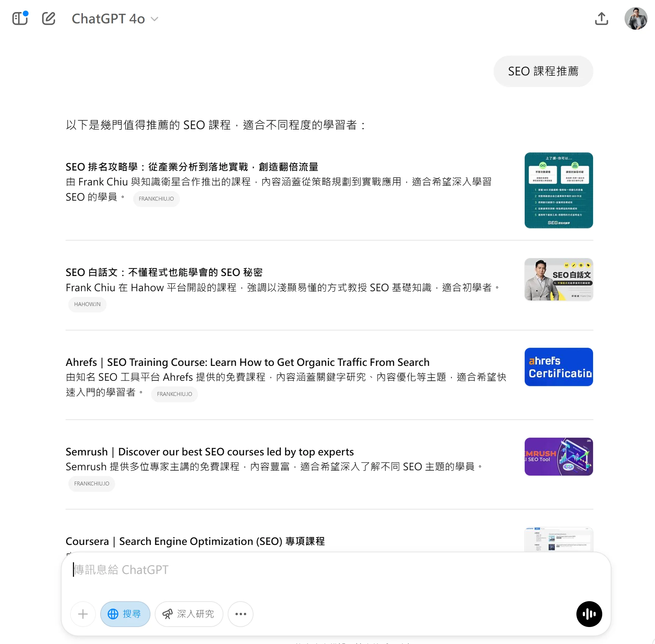Enable the 搜尋 web search mode
This screenshot has height=644, width=655.
(125, 614)
